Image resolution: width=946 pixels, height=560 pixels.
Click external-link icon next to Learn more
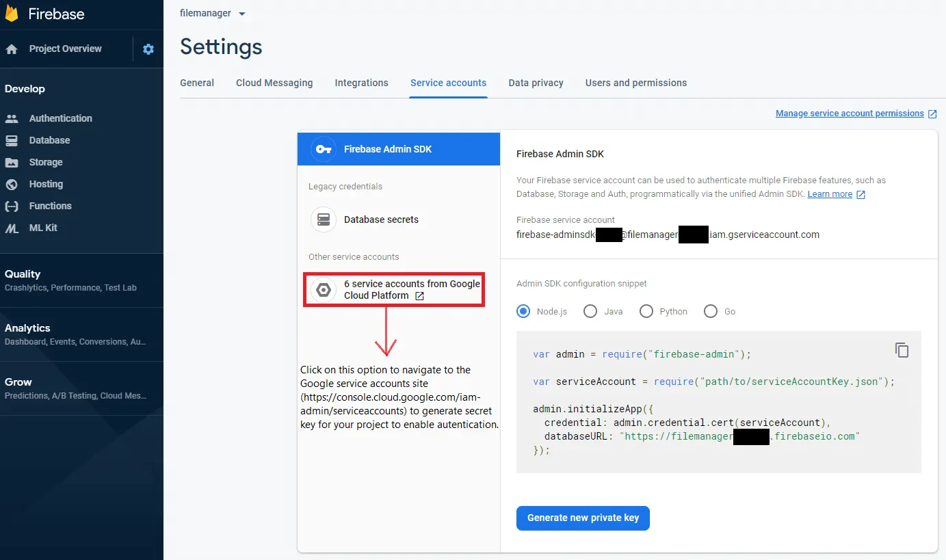pos(861,195)
